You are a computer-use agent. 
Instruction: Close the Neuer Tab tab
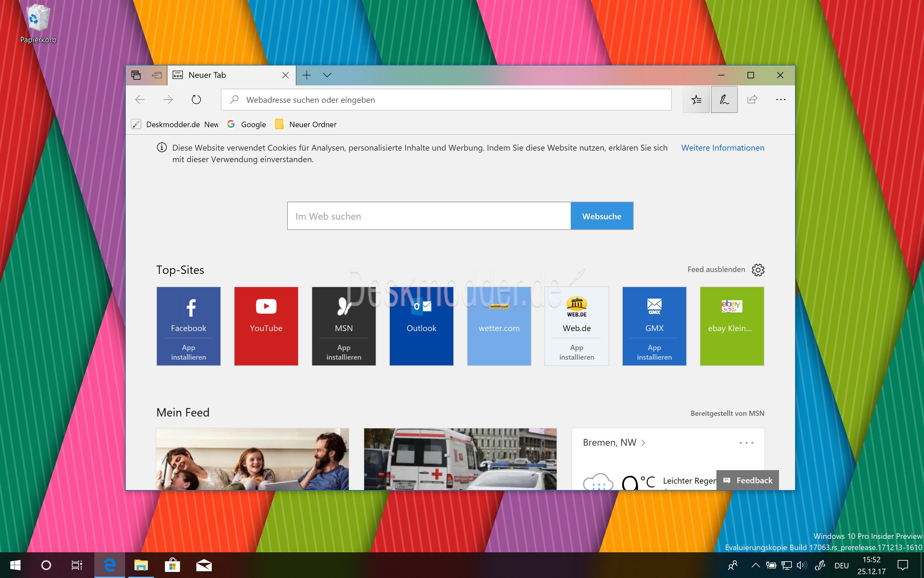tap(285, 75)
